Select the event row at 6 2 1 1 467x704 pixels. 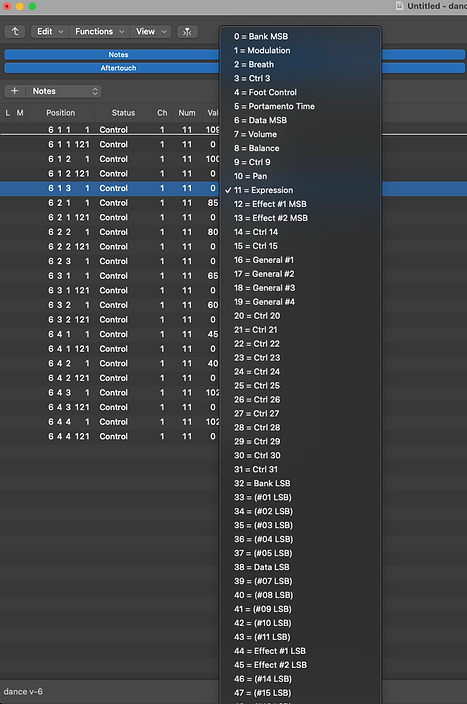[110, 203]
